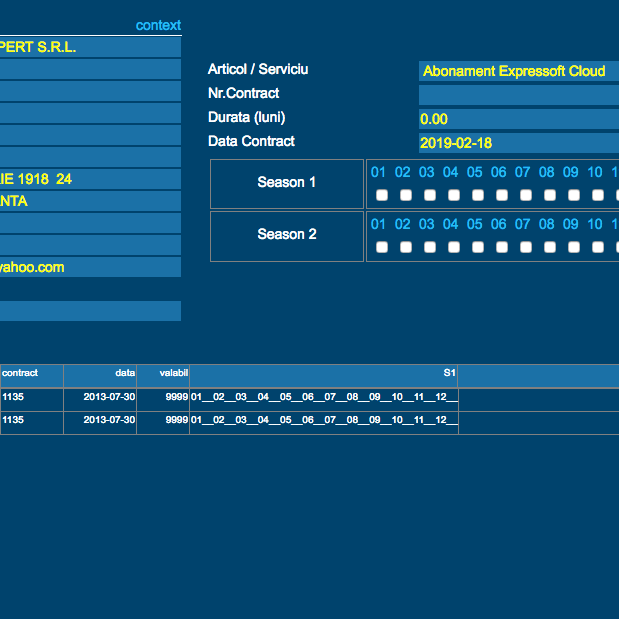Viewport: 619px width, 619px height.
Task: Check month 01 checkbox for Season 1
Action: pyautogui.click(x=379, y=195)
